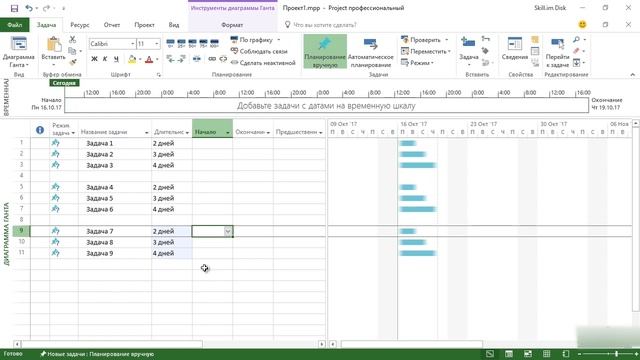Image resolution: width=640 pixels, height=360 pixels.
Task: Switch to the Формат tab
Action: click(232, 25)
